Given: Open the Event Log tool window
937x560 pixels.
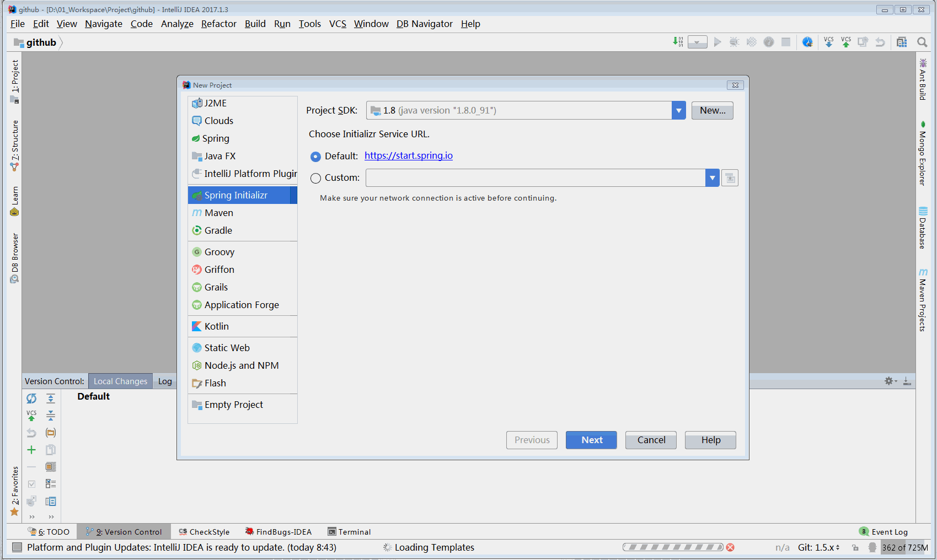Looking at the screenshot, I should 884,532.
